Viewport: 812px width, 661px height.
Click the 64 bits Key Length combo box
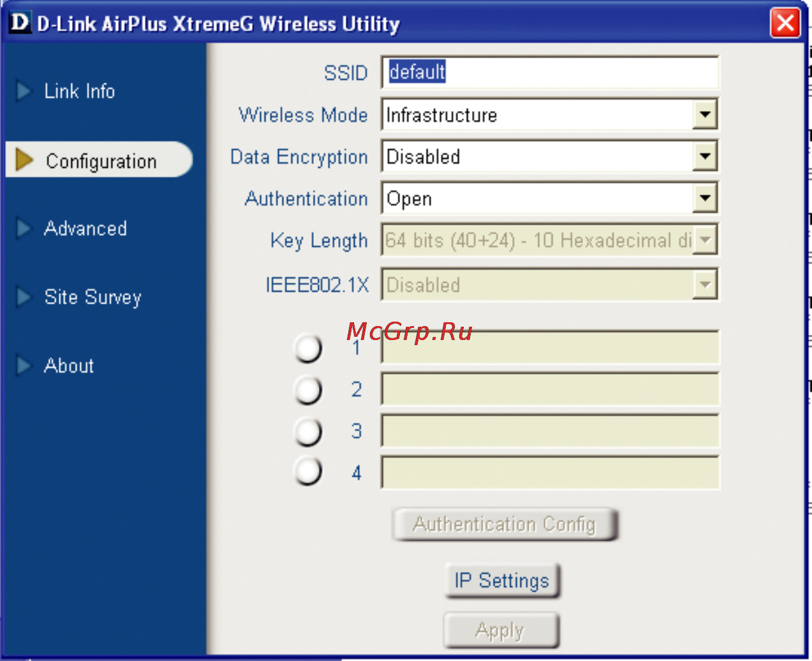pyautogui.click(x=549, y=241)
